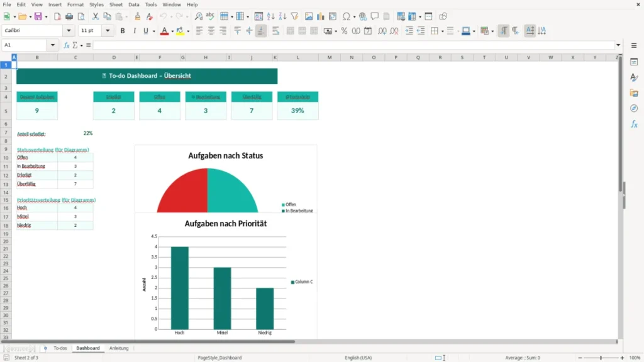
Task: Apply red font color swatch
Action: (x=164, y=31)
